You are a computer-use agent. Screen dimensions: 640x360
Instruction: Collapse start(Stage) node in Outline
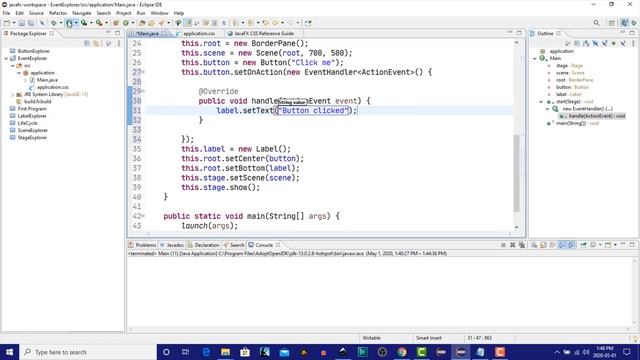coord(541,102)
